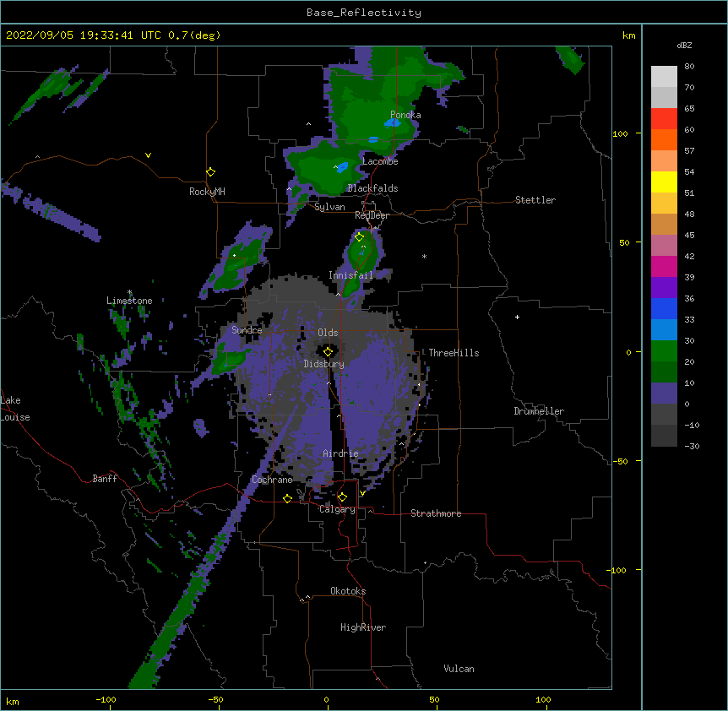Image resolution: width=728 pixels, height=711 pixels.
Task: Click the white plus marker north of Drumheller
Action: 517,317
